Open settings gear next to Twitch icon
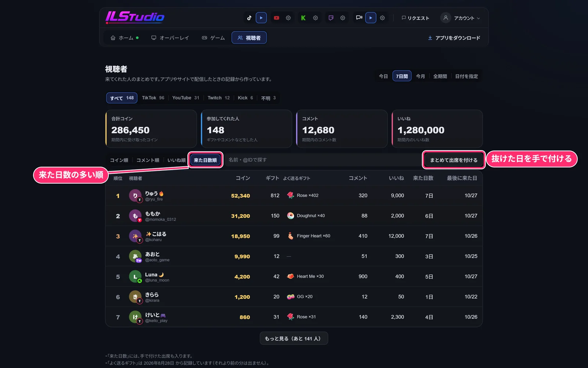 343,18
